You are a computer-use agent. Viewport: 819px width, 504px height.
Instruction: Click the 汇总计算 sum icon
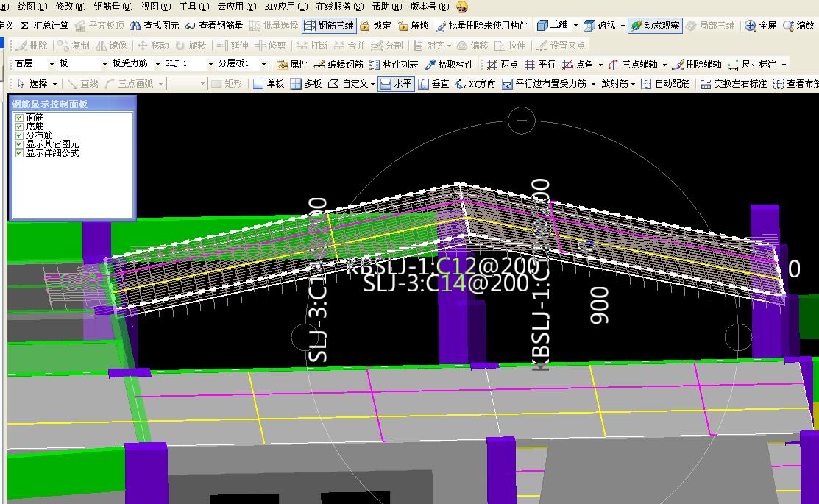tap(24, 26)
